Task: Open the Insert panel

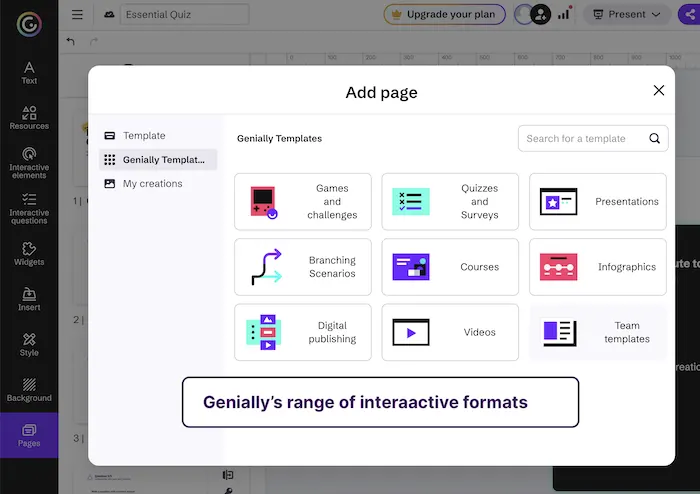Action: 29,299
